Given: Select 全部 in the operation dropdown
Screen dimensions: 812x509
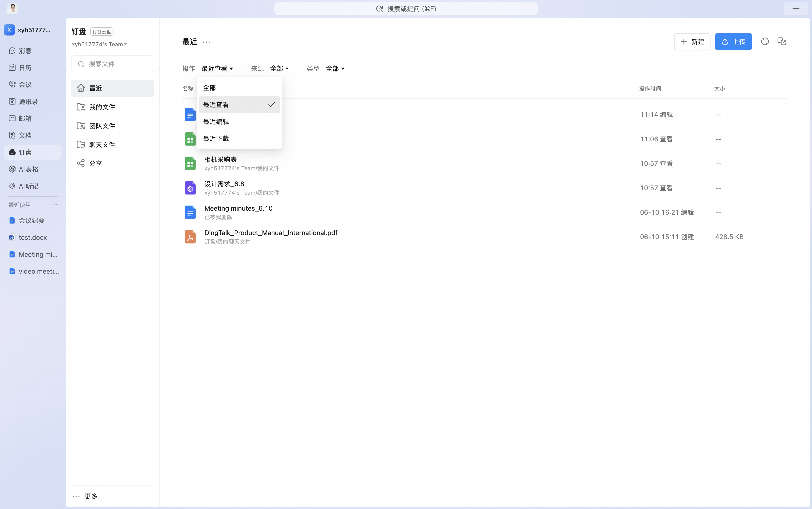Looking at the screenshot, I should [239, 87].
